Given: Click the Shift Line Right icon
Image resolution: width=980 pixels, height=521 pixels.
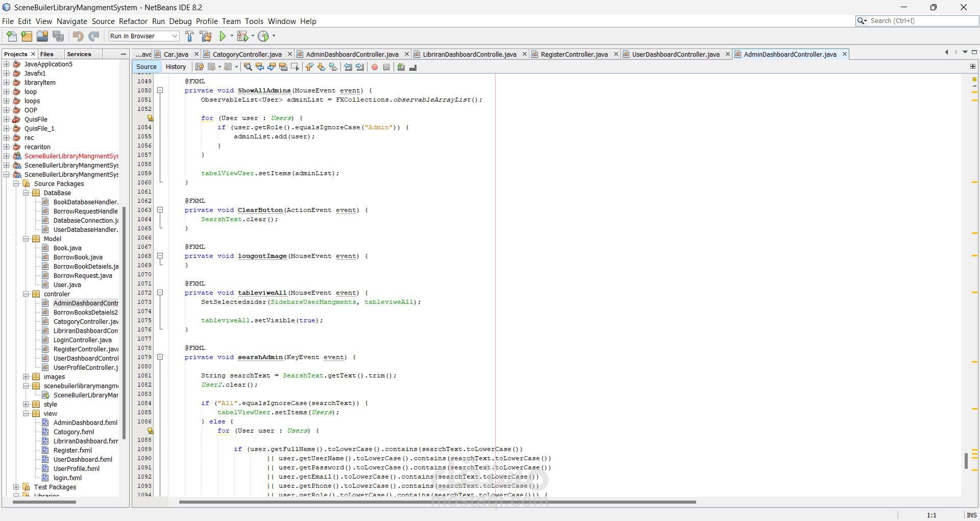Looking at the screenshot, I should [x=360, y=67].
